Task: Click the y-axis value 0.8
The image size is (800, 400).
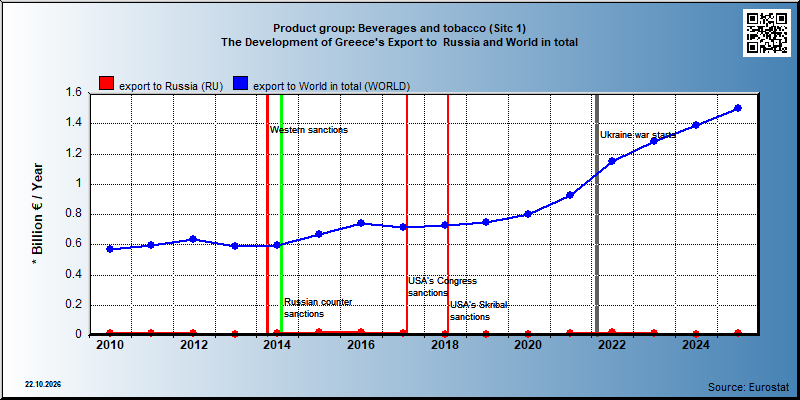Action: pos(74,214)
